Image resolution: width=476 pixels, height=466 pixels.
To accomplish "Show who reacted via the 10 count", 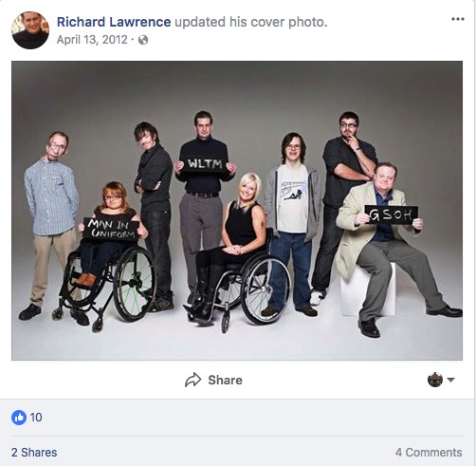I will pos(36,418).
